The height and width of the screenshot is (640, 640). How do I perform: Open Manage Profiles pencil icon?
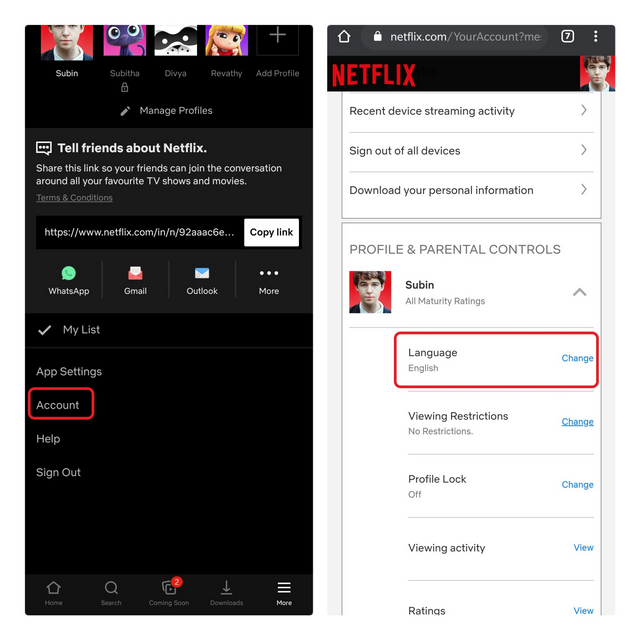(125, 111)
